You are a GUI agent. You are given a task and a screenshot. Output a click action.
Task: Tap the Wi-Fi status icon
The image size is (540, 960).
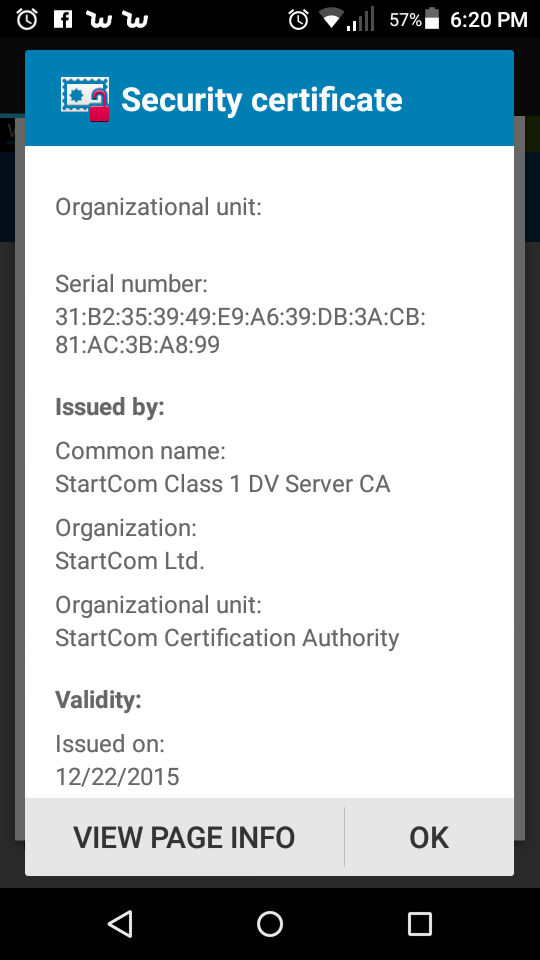tap(331, 20)
